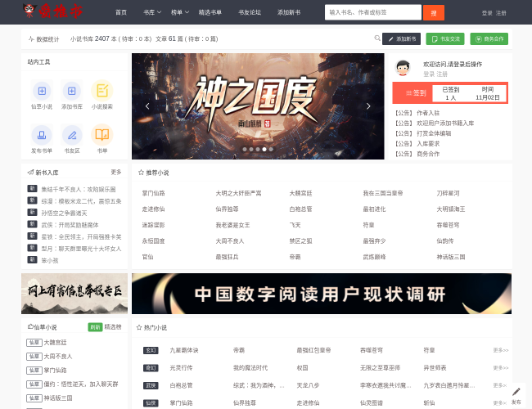Image resolution: width=532 pixels, height=409 pixels.
Task: Open 神话版三国 in the 仙草小说 list
Action: coord(57,398)
